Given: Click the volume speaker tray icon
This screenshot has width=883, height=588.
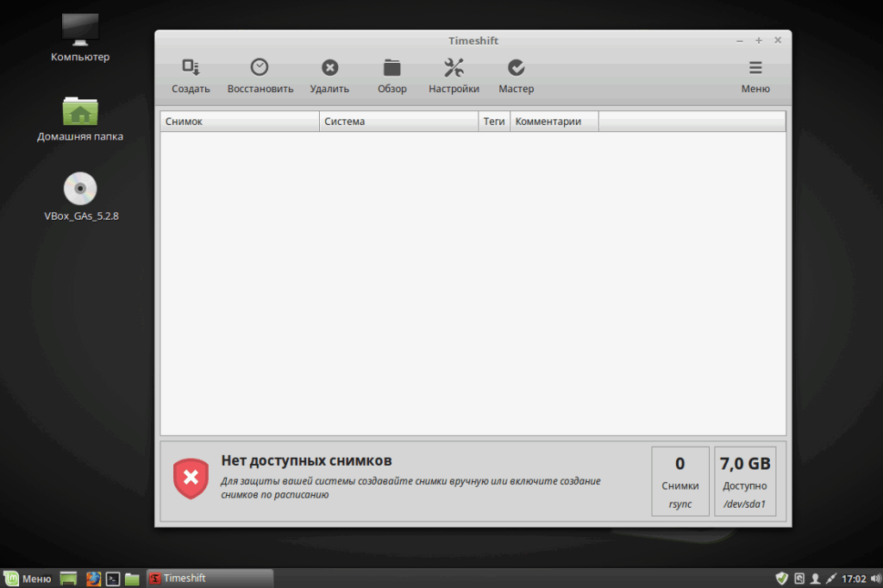Looking at the screenshot, I should tap(875, 579).
